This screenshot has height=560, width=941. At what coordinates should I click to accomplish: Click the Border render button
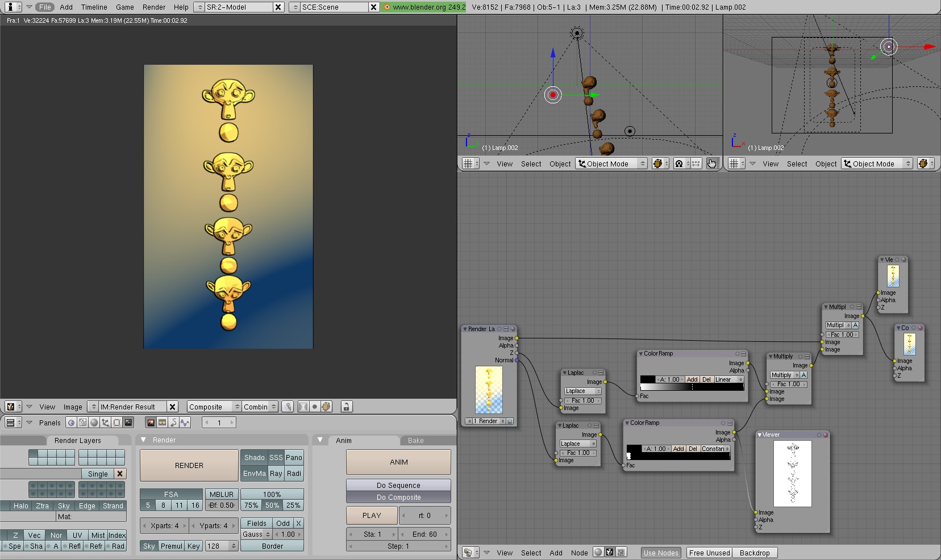point(272,546)
